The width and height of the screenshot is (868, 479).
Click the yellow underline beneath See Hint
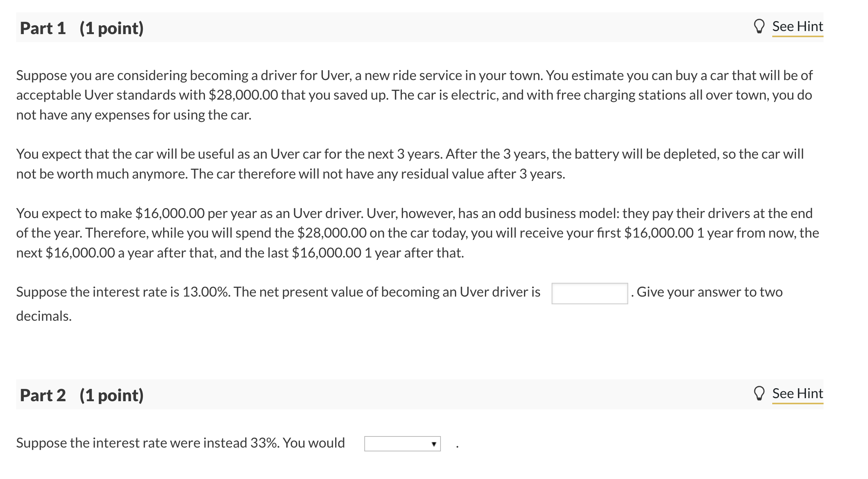(x=797, y=36)
